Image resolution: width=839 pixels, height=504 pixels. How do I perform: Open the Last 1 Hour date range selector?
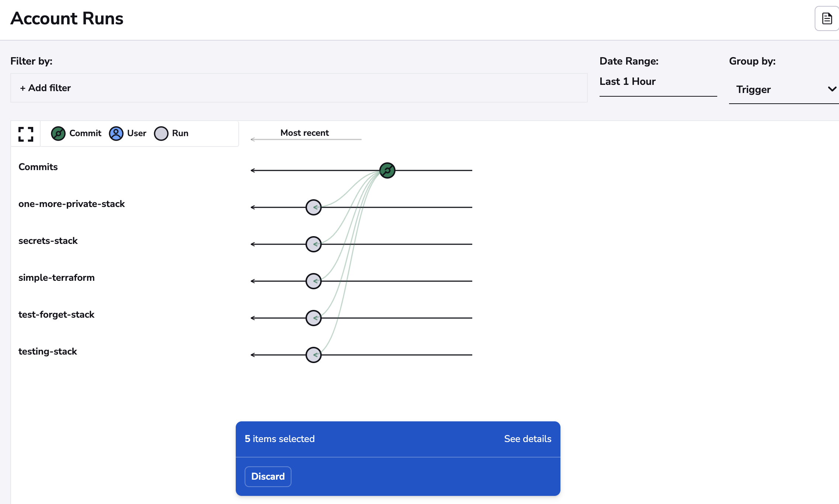click(x=627, y=82)
